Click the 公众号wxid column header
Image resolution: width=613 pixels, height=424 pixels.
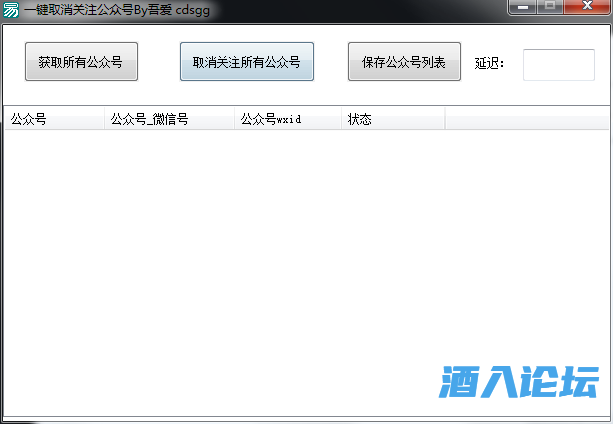pos(287,119)
